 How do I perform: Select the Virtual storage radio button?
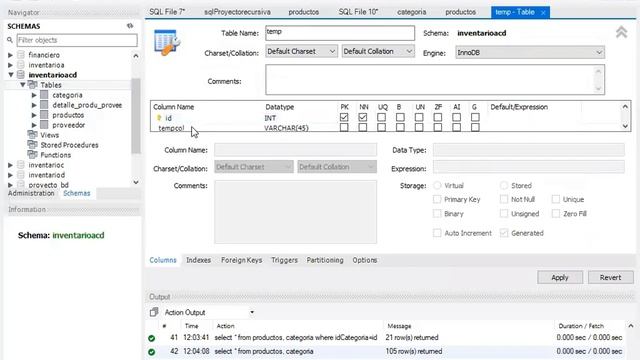(437, 186)
